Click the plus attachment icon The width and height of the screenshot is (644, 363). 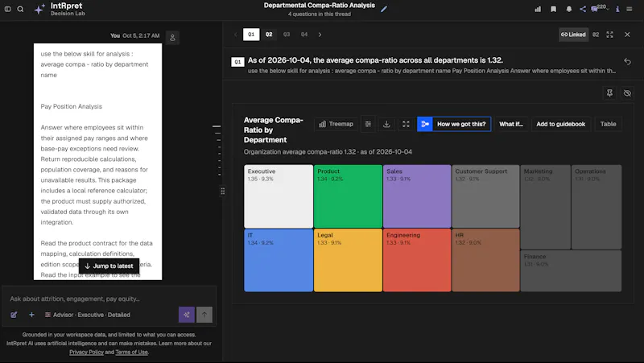pos(31,315)
